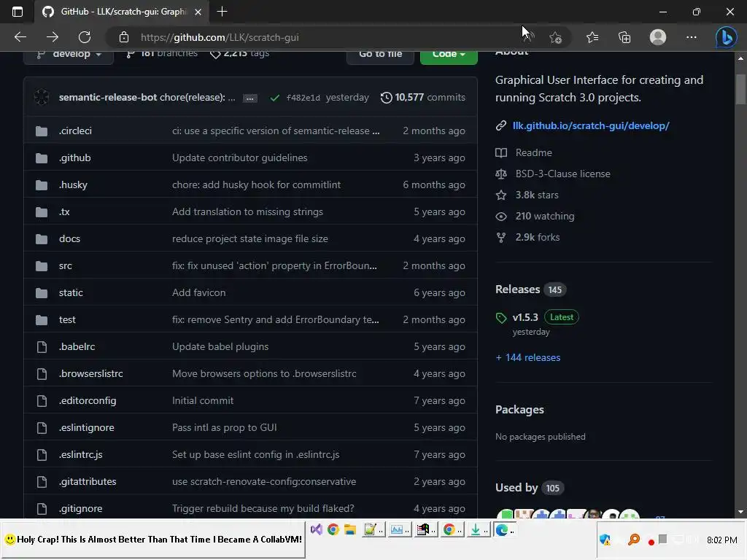The height and width of the screenshot is (560, 747).
Task: Open the Bing sidebar button
Action: click(x=726, y=37)
